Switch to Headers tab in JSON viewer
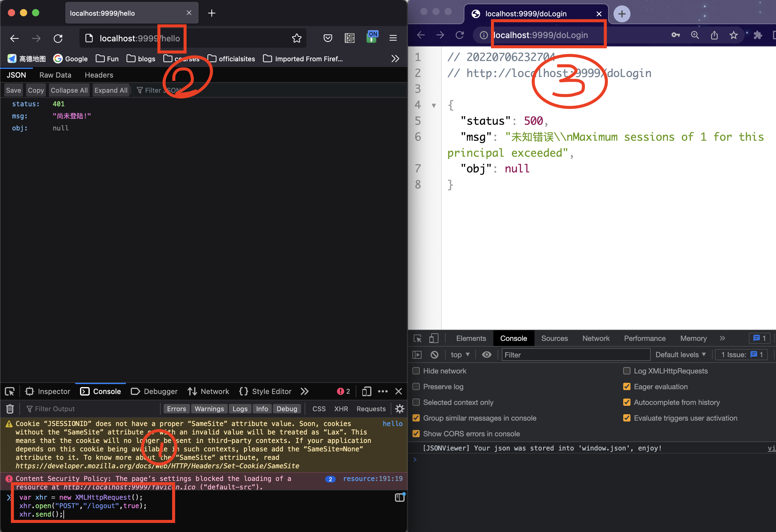776x532 pixels. (x=99, y=75)
